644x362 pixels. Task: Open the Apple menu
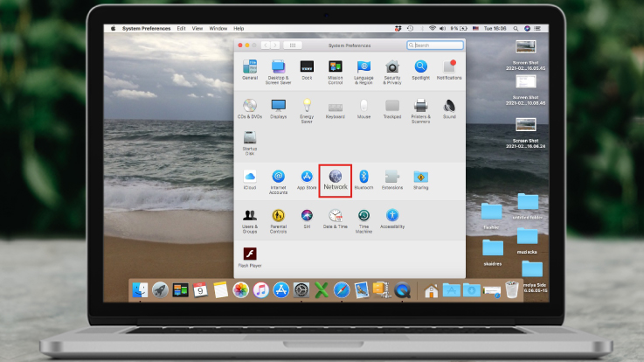click(113, 28)
